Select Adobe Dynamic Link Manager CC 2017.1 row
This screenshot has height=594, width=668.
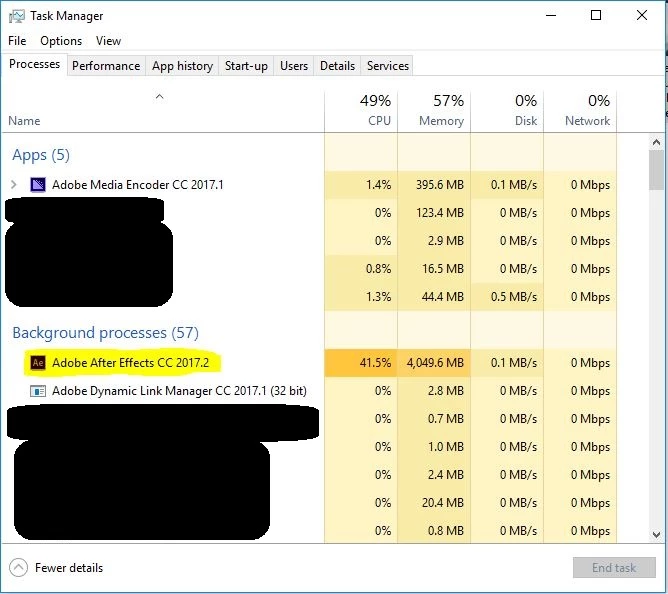coord(309,391)
